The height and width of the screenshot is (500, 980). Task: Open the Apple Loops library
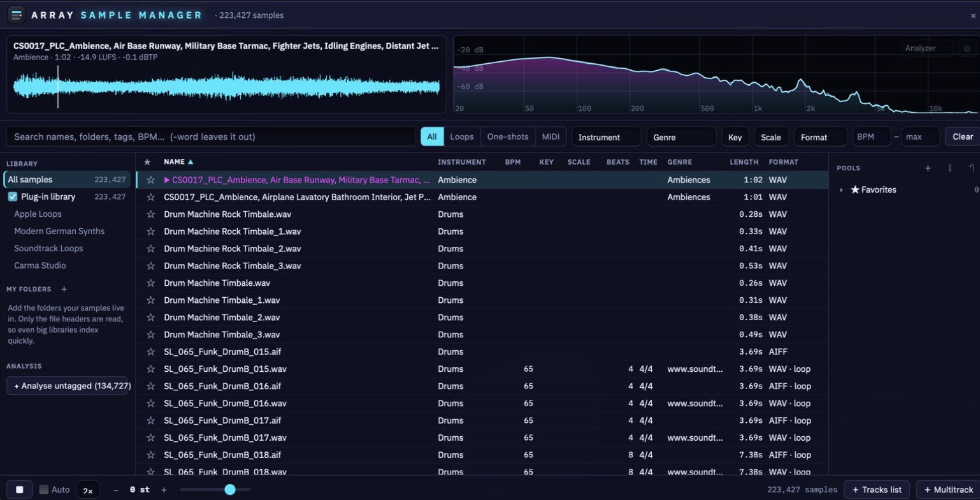[38, 214]
